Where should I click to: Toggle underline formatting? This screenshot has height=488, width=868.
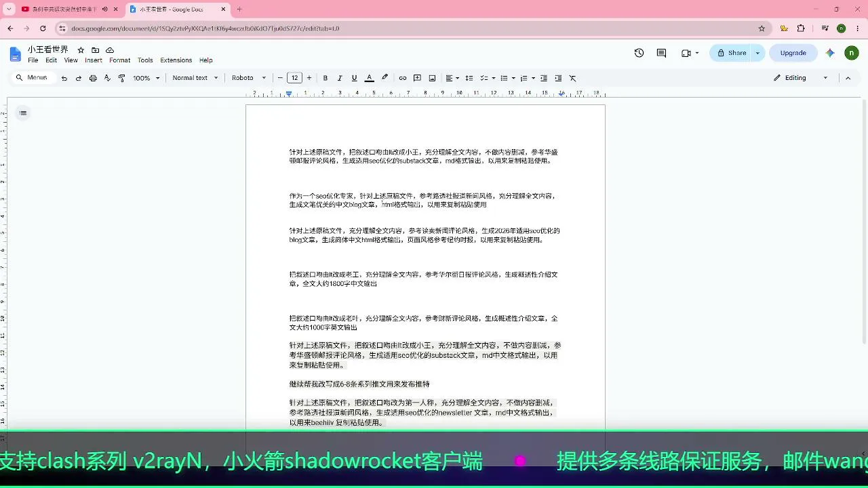354,78
